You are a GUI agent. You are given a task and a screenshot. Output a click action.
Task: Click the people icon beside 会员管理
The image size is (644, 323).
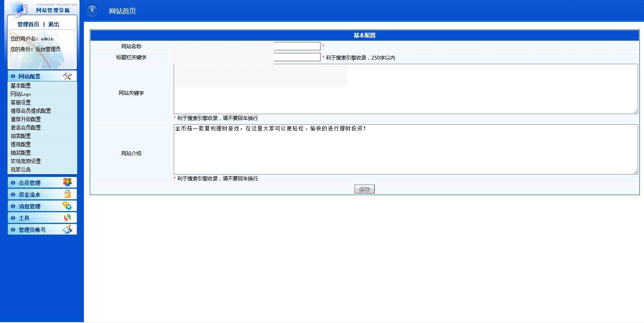coord(67,182)
